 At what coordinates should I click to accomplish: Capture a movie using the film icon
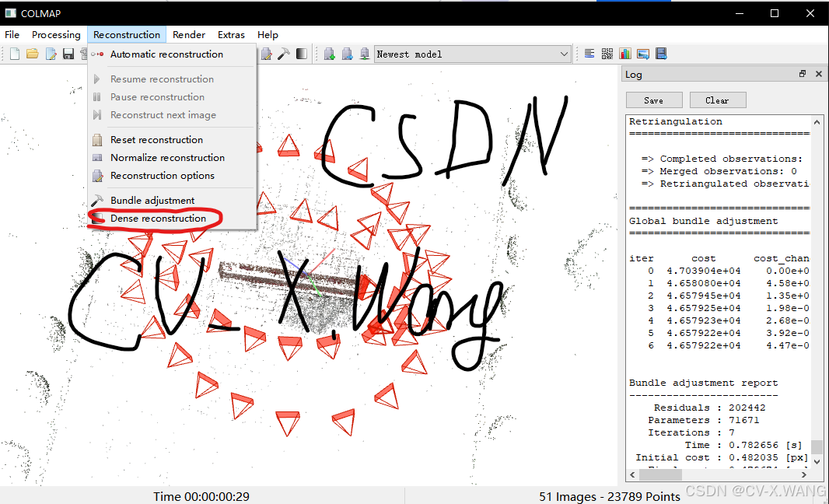click(661, 53)
